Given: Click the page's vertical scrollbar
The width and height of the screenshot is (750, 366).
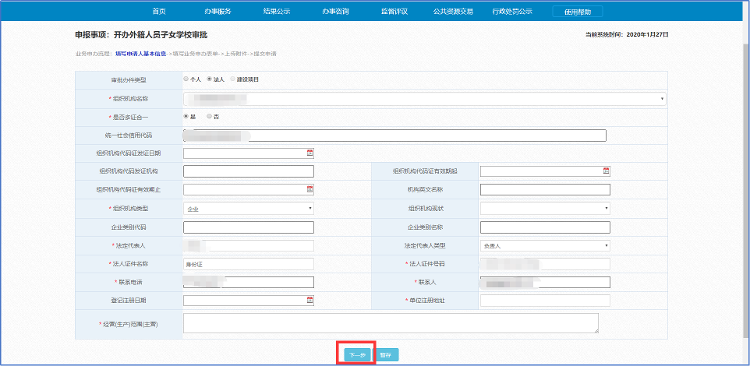Looking at the screenshot, I should 747,191.
